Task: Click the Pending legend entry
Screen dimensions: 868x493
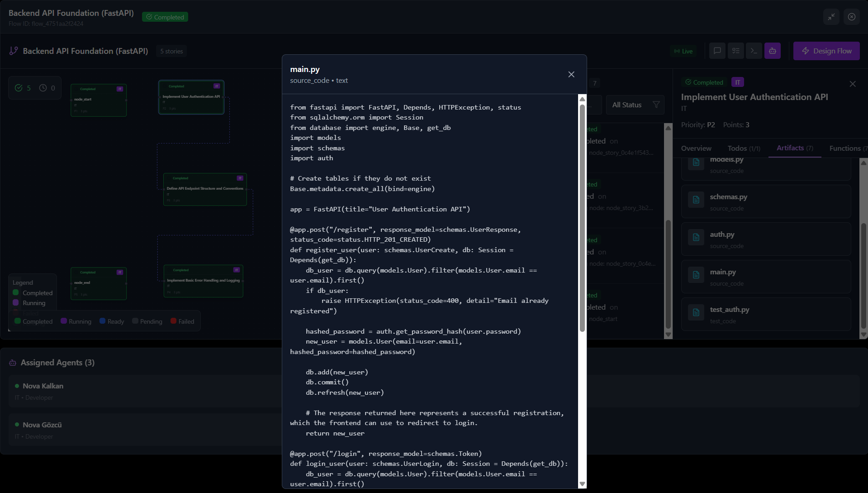Action: click(x=147, y=321)
